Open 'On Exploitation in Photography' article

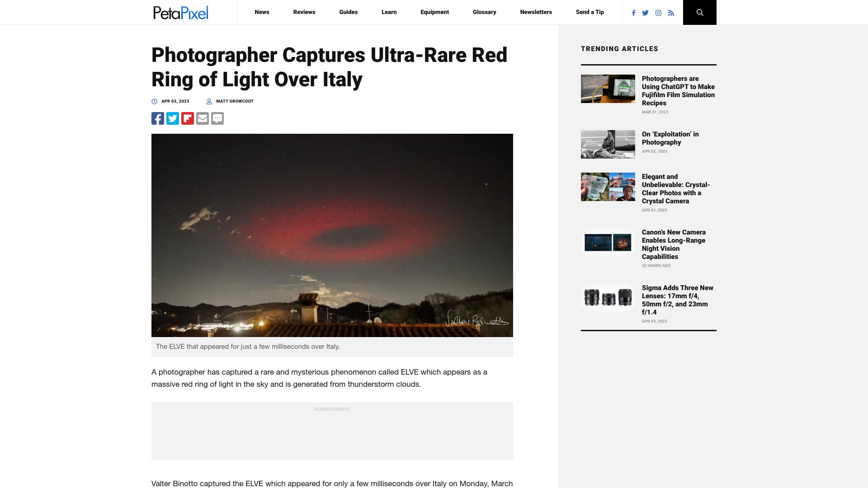click(x=670, y=138)
